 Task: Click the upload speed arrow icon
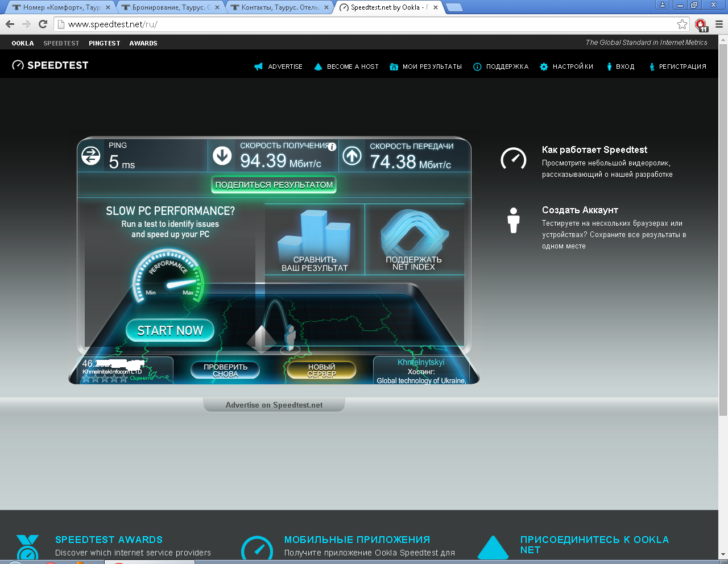click(352, 155)
